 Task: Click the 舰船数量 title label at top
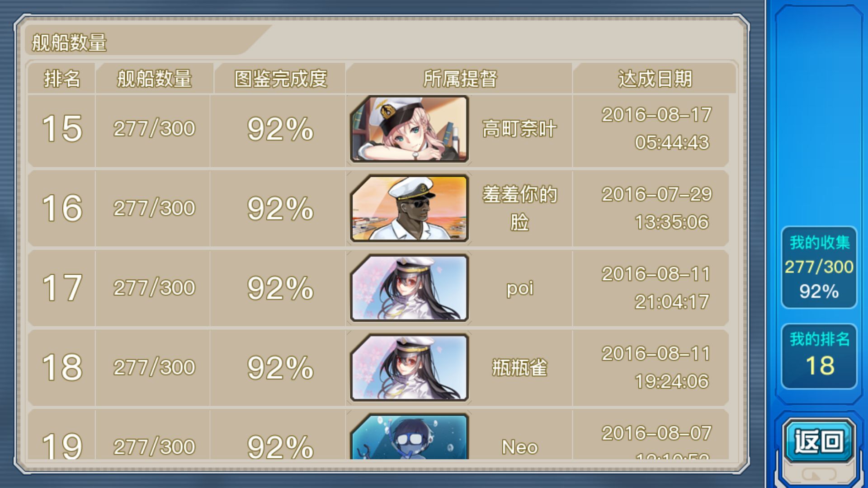69,42
